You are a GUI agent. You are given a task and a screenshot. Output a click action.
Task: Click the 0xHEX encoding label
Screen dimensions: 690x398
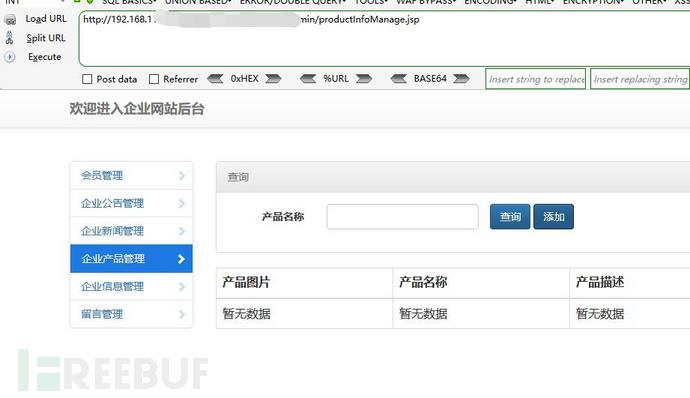(x=245, y=79)
